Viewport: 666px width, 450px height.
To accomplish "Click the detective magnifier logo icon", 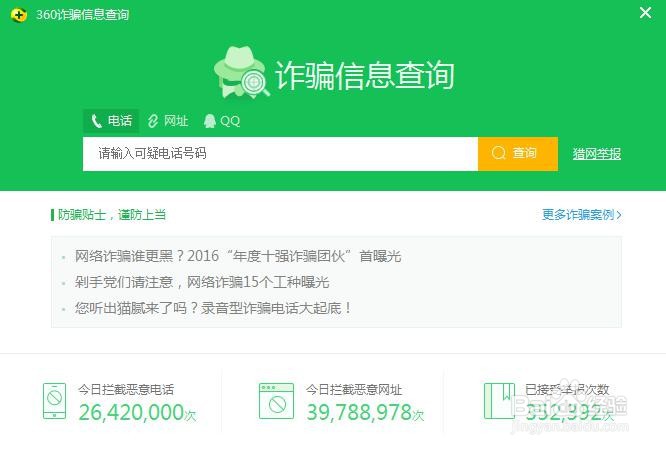I will pyautogui.click(x=241, y=72).
